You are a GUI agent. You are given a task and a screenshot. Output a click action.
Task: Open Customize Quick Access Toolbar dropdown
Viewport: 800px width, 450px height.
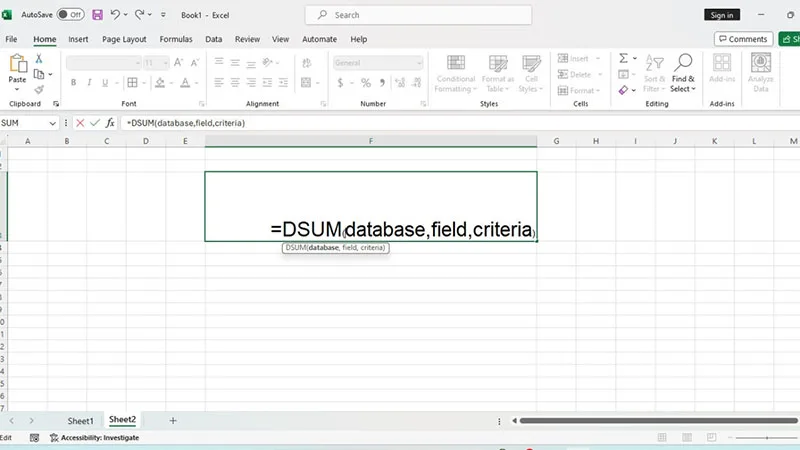163,15
